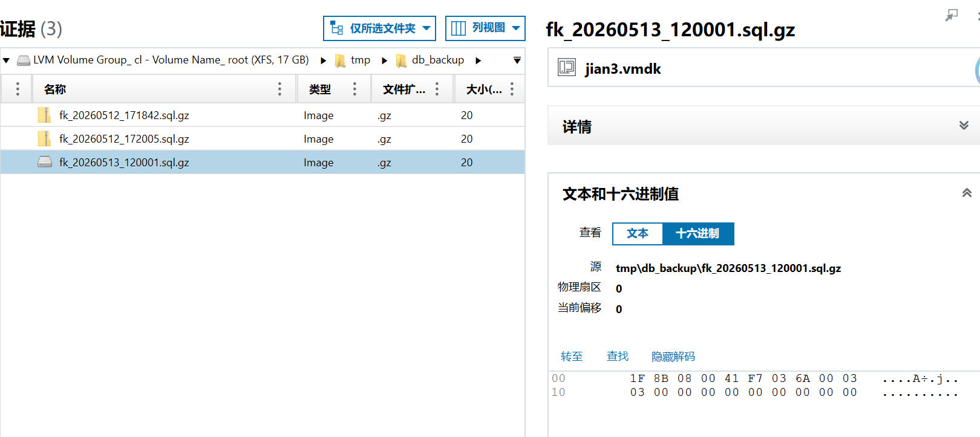980x437 pixels.
Task: Click the 查找 link
Action: (618, 357)
